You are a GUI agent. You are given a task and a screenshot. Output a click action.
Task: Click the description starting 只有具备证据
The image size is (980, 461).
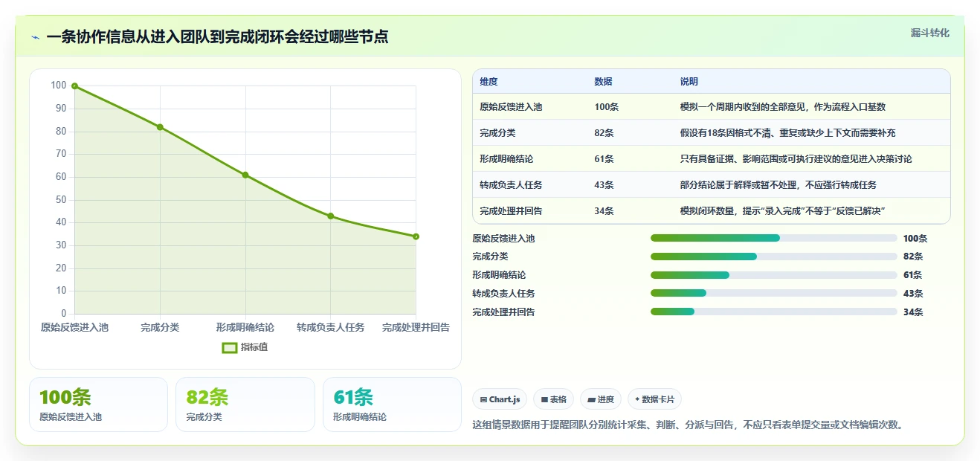click(796, 159)
